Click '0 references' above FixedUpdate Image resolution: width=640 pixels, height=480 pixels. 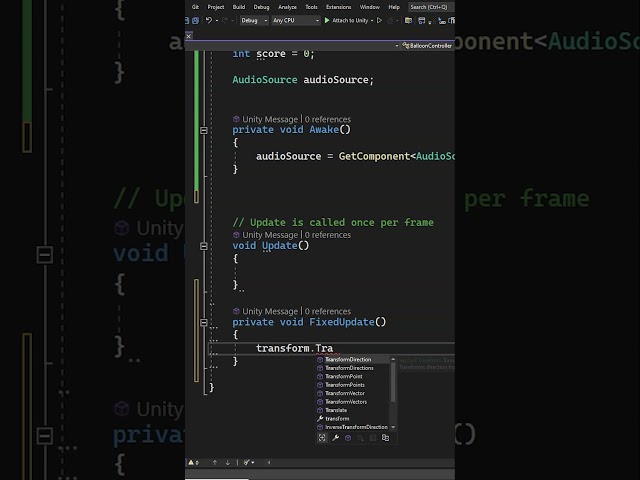tap(328, 311)
